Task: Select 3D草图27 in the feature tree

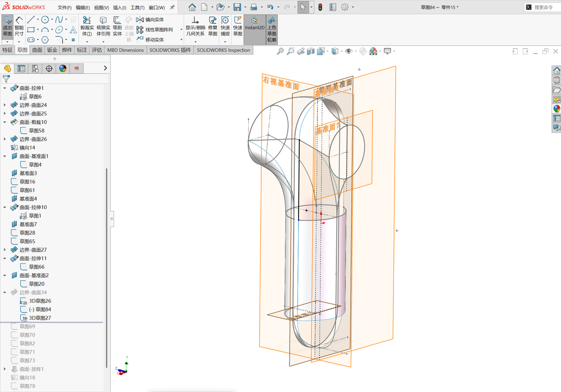Action: click(x=39, y=318)
